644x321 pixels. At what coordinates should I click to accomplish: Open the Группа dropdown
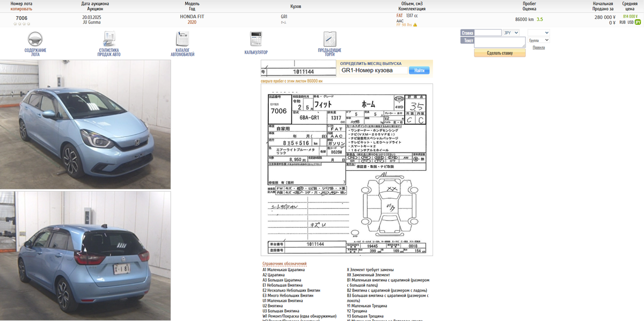click(539, 40)
